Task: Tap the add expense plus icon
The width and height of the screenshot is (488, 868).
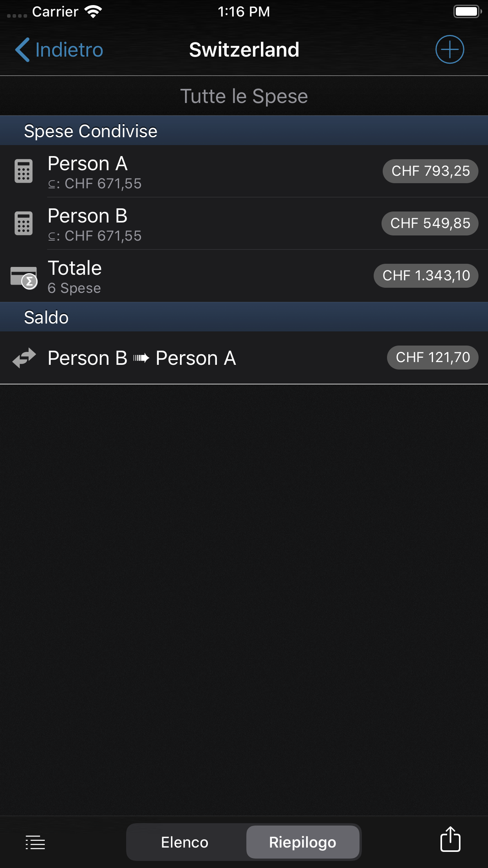Action: point(449,50)
